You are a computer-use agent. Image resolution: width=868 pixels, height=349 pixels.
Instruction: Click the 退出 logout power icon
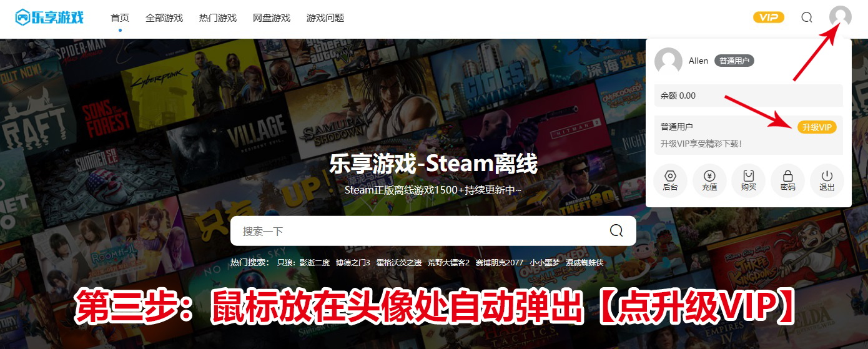point(827,180)
